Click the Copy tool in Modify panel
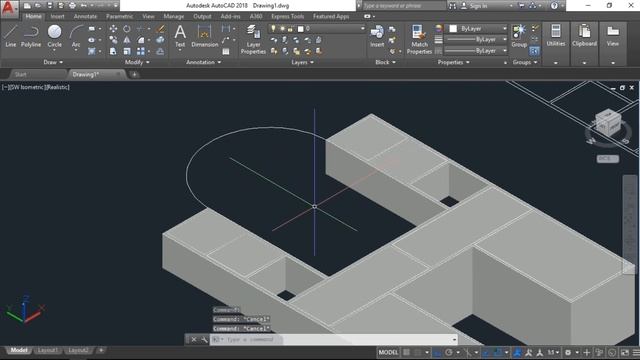 coord(113,40)
